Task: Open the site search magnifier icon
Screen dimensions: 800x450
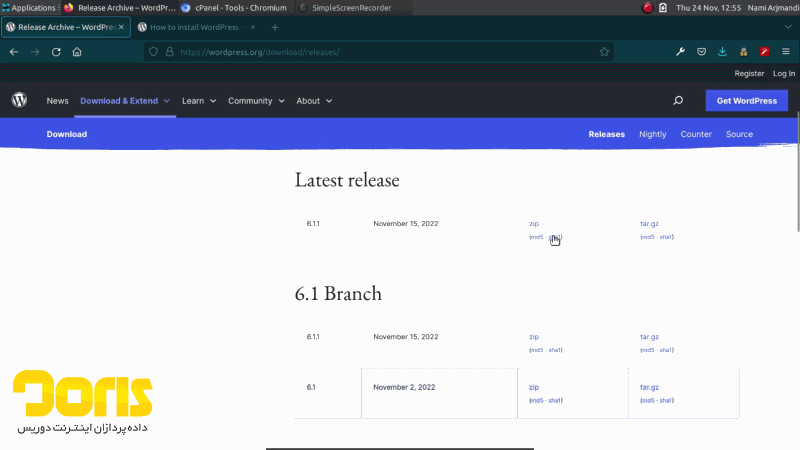Action: [x=678, y=101]
